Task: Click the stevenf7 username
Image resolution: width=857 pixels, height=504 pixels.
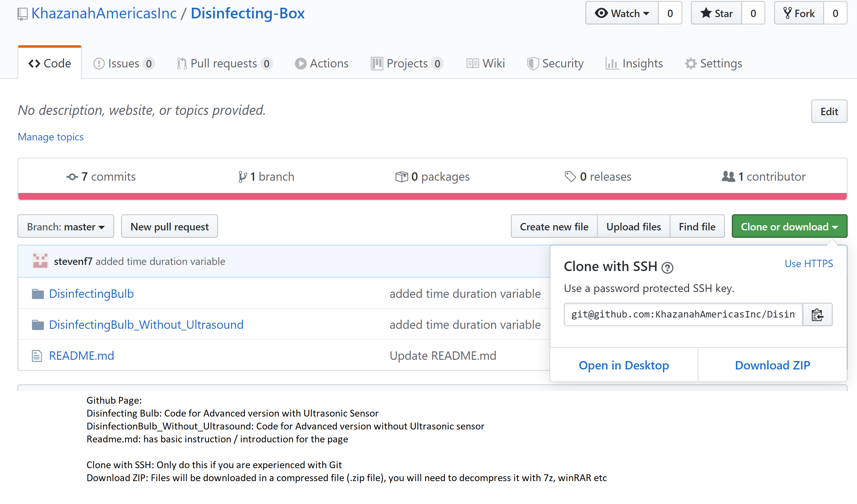Action: click(73, 261)
